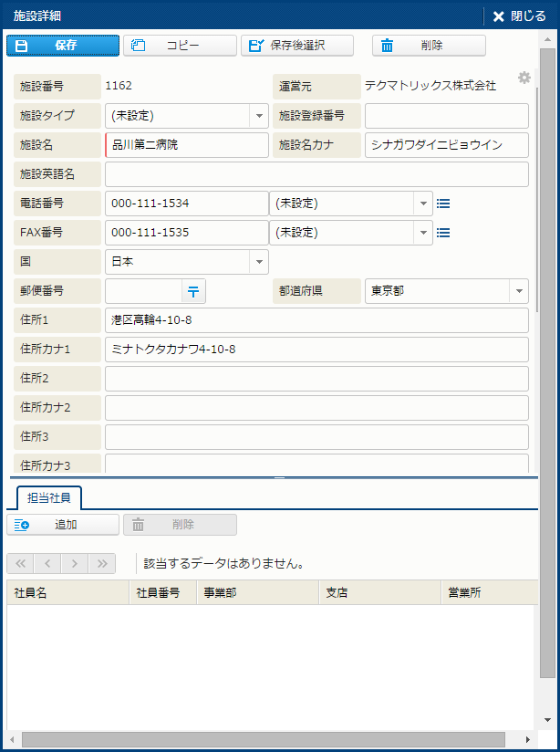Jump to the last page of results
This screenshot has width=560, height=752.
(102, 563)
